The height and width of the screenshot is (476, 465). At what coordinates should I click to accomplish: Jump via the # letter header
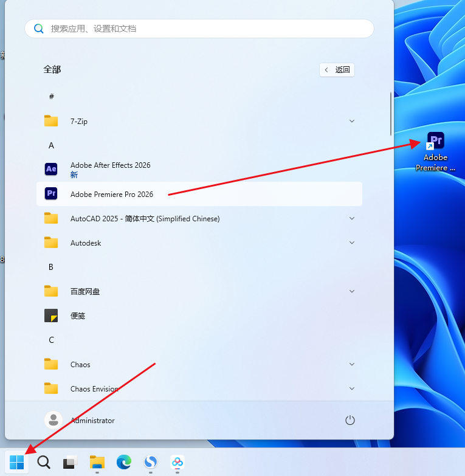point(51,97)
